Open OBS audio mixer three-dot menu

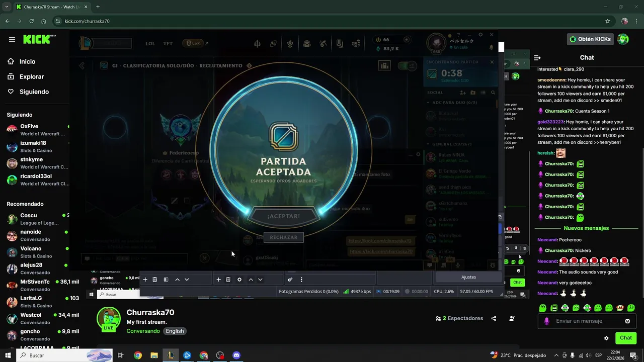pos(301,280)
